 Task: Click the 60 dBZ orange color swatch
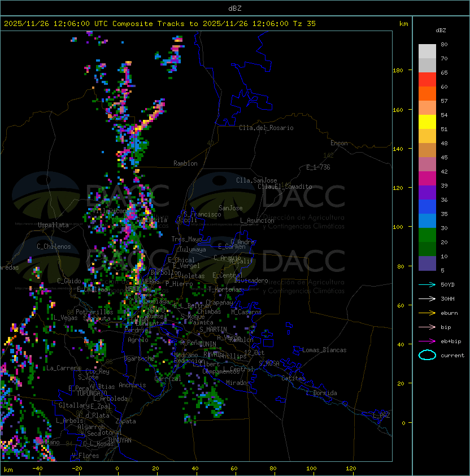[427, 93]
